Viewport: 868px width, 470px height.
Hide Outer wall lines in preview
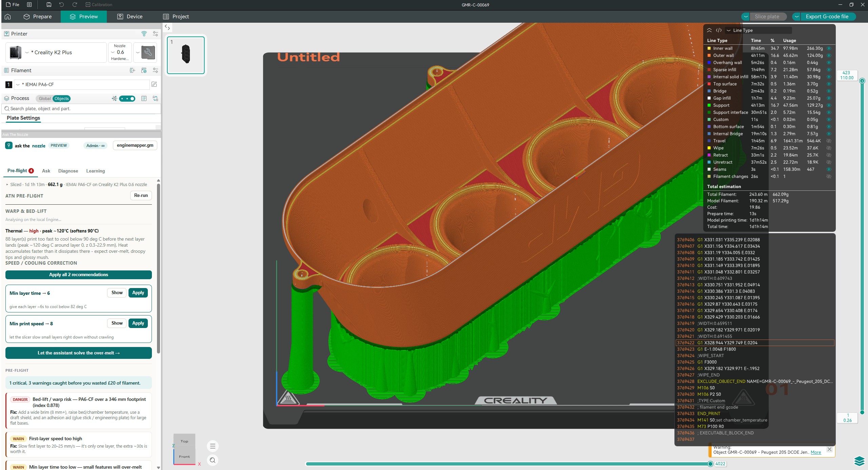click(x=829, y=56)
